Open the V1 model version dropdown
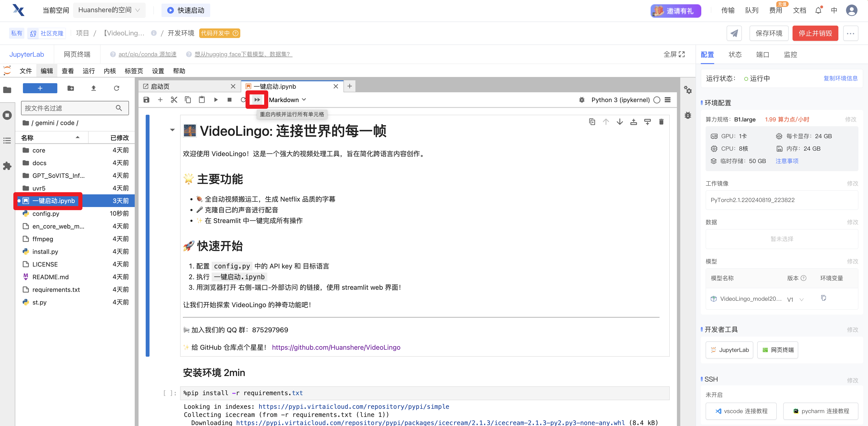868x426 pixels. [796, 299]
